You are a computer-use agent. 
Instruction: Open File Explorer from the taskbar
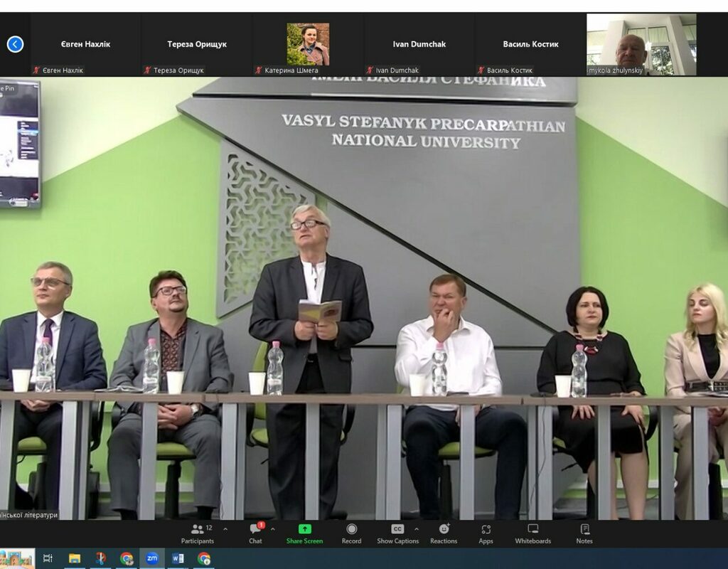74,558
